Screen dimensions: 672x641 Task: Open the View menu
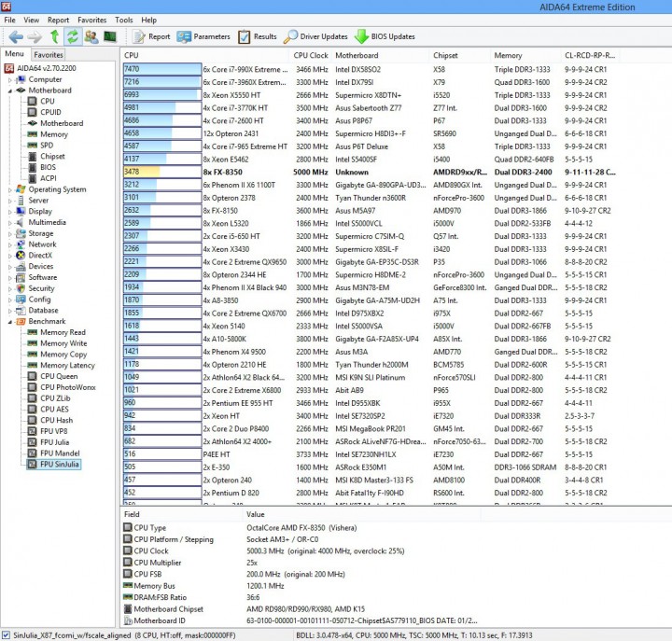coord(32,21)
